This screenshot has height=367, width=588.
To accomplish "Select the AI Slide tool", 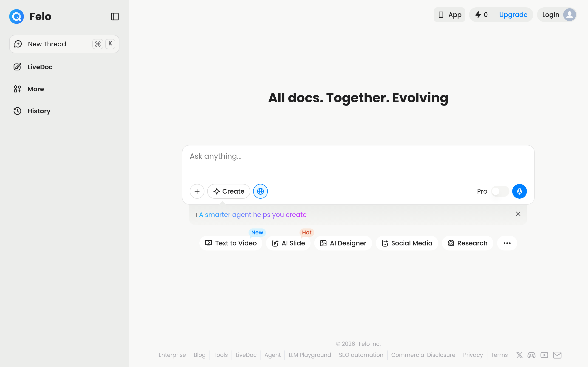I will click(288, 243).
